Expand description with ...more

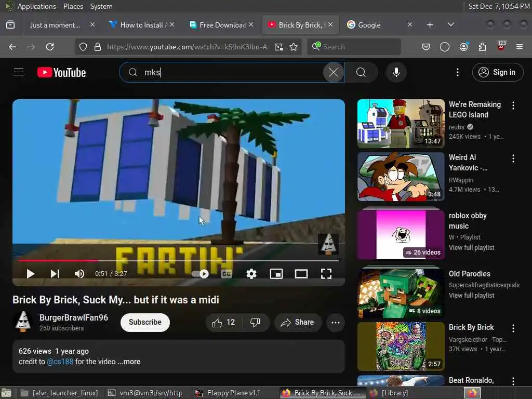tap(129, 362)
